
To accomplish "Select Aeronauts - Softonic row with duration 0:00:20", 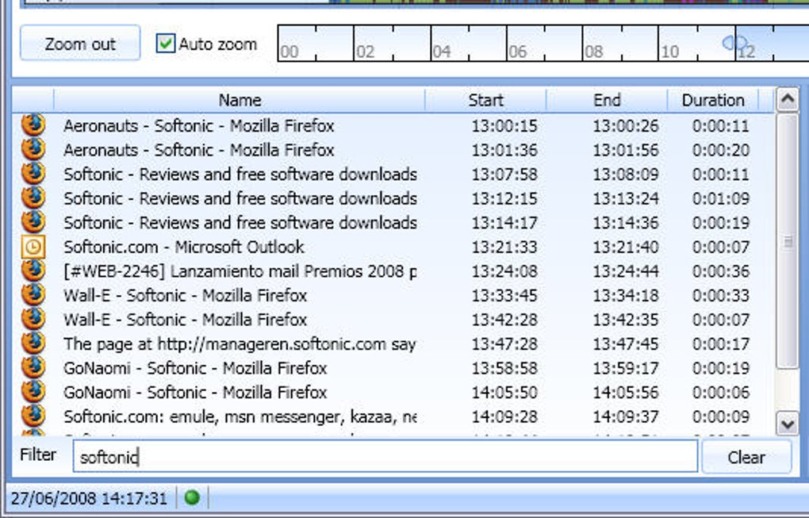I will tap(393, 150).
